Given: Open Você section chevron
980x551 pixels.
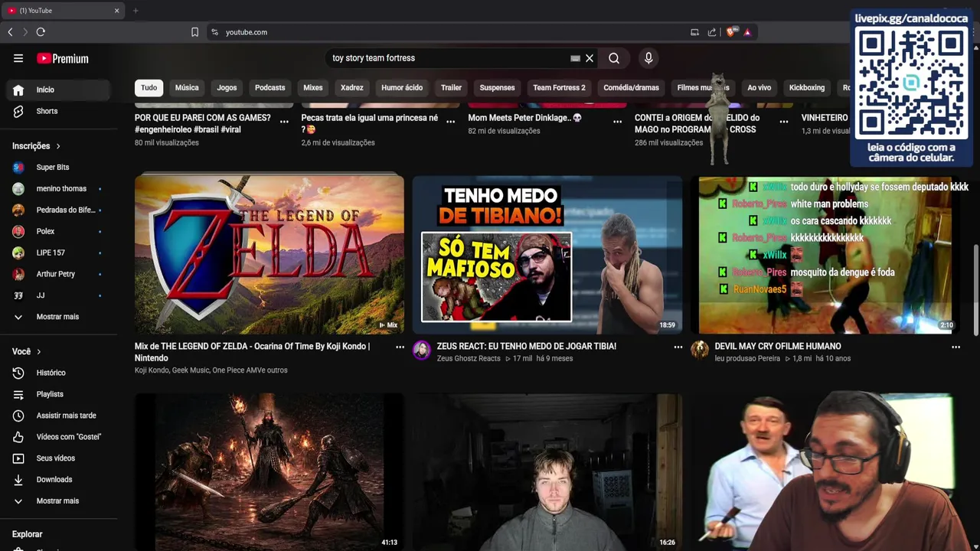Looking at the screenshot, I should (x=38, y=352).
